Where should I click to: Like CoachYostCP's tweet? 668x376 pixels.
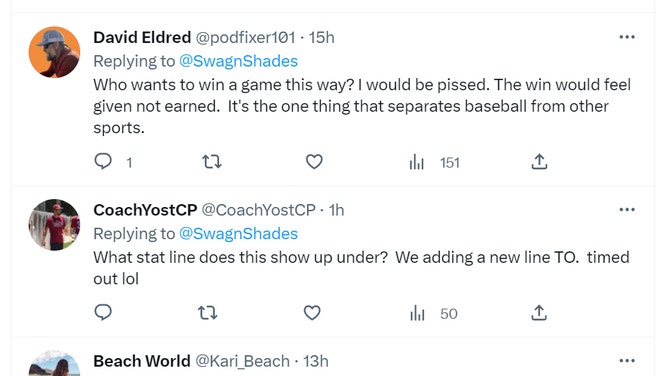(312, 313)
